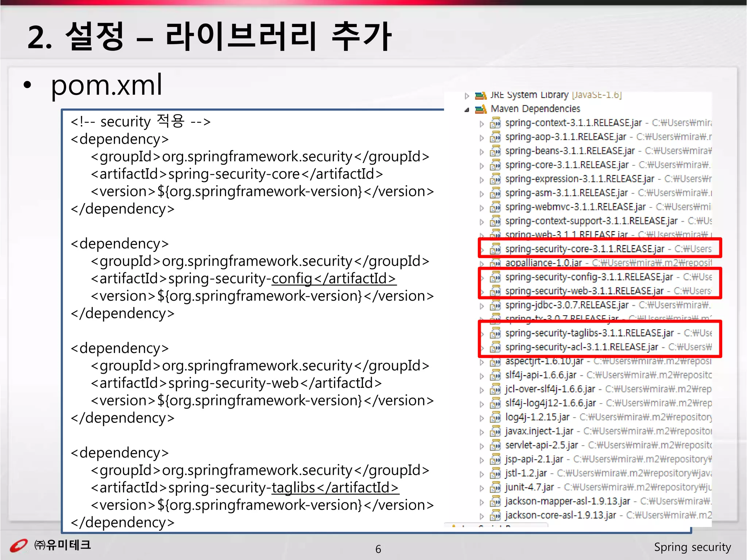Click jar icon beside spring-security-web-3.1.1.RELEASE.jar
The width and height of the screenshot is (747, 560).
tap(495, 291)
